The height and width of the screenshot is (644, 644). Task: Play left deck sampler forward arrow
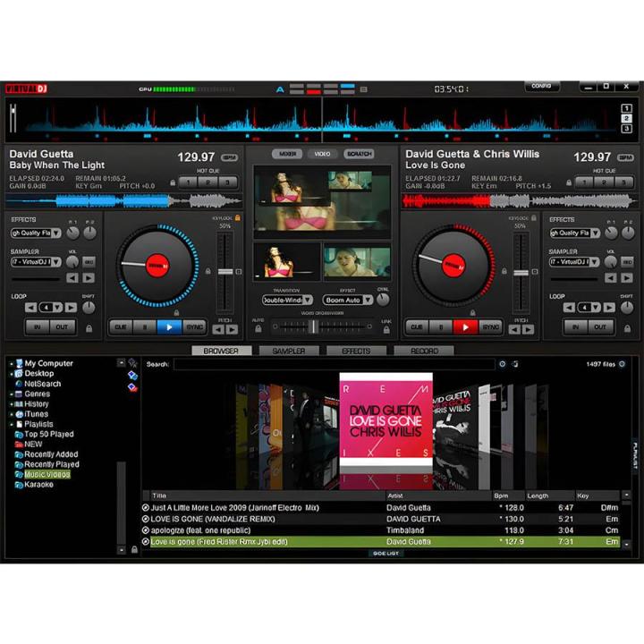coord(89,278)
